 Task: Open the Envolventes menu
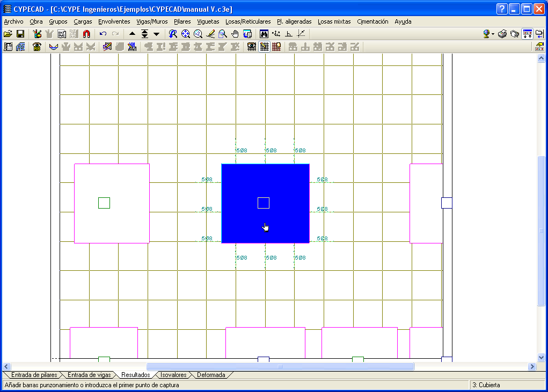[x=114, y=21]
